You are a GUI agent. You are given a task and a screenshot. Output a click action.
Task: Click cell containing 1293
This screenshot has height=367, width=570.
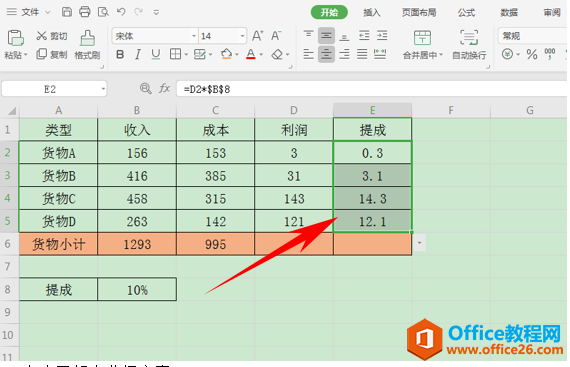[137, 244]
